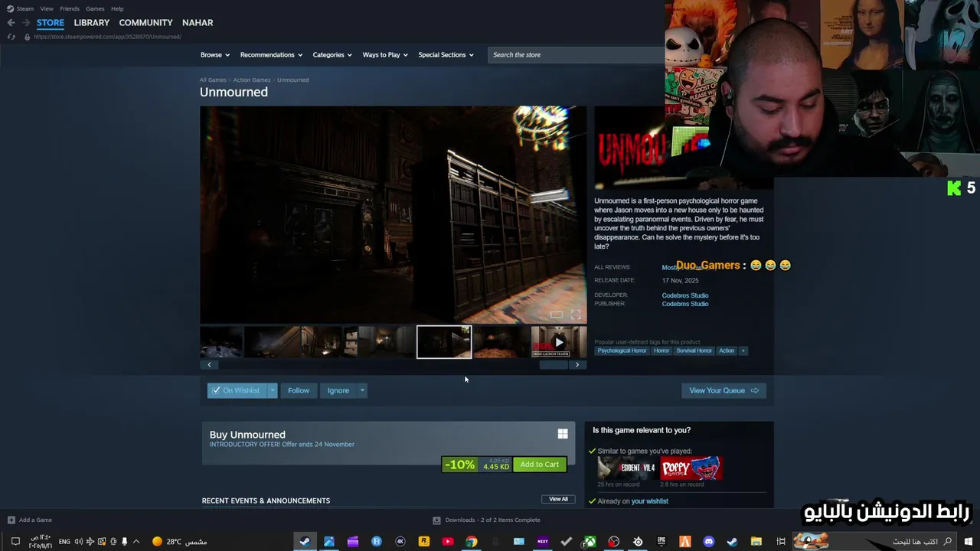Open the View menu
Screen dimensions: 980x551
click(x=47, y=8)
